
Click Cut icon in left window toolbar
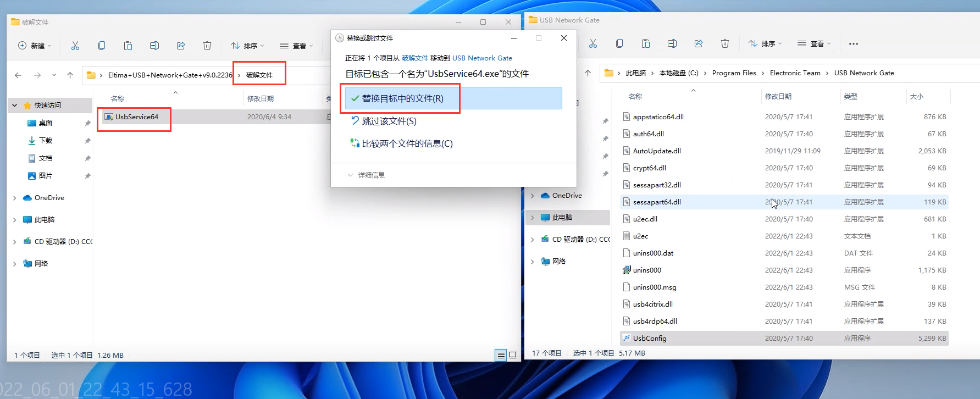pyautogui.click(x=75, y=46)
